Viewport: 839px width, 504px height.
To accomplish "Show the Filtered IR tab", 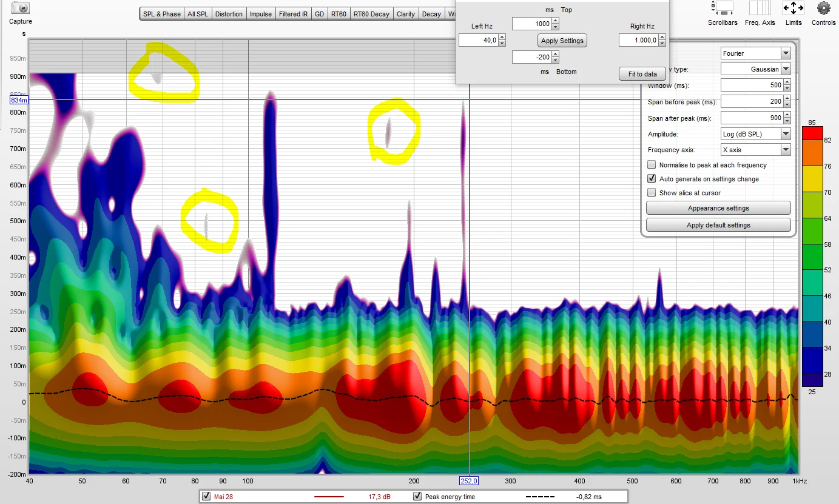I will (x=294, y=14).
